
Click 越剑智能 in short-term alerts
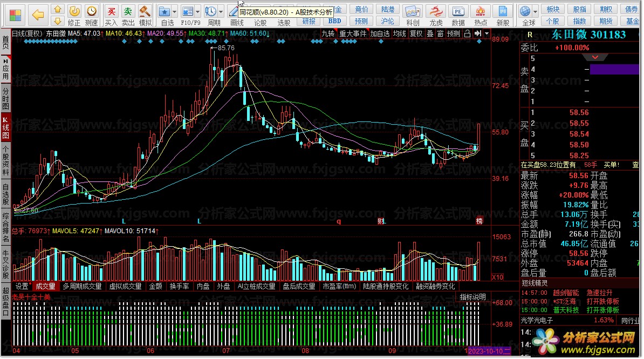coord(566,293)
